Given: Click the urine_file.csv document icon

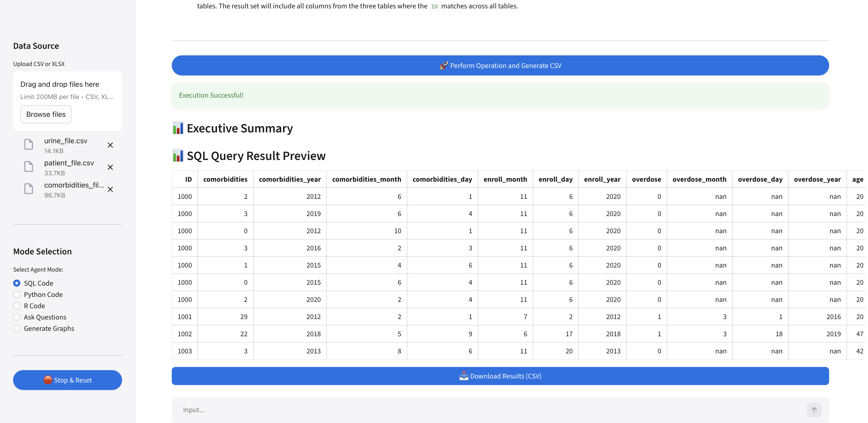Looking at the screenshot, I should [x=29, y=144].
